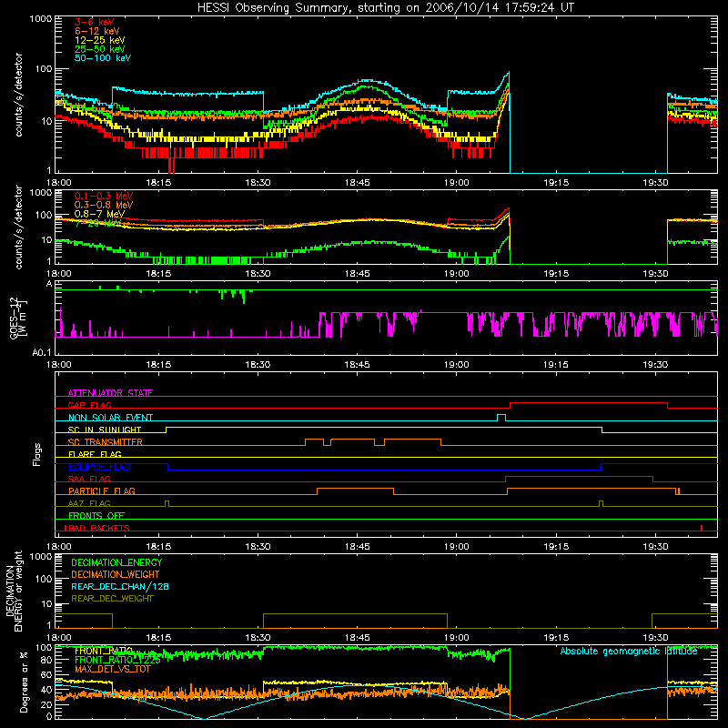This screenshot has width=728, height=728.
Task: Click the HESSI Observing Summary title text
Action: point(386,8)
